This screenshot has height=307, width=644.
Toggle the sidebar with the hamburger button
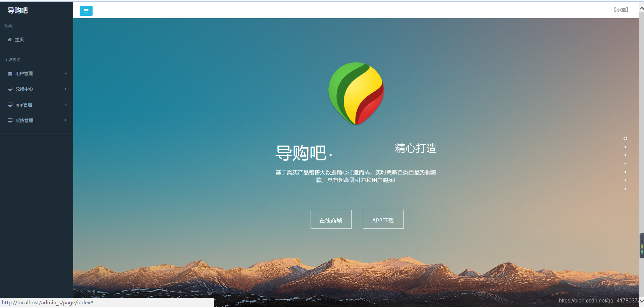(x=86, y=11)
